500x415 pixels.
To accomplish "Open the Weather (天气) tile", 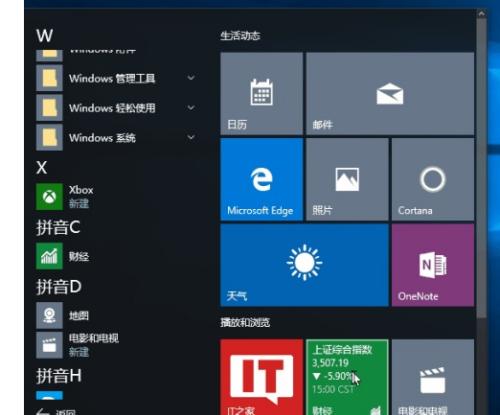I will click(304, 265).
